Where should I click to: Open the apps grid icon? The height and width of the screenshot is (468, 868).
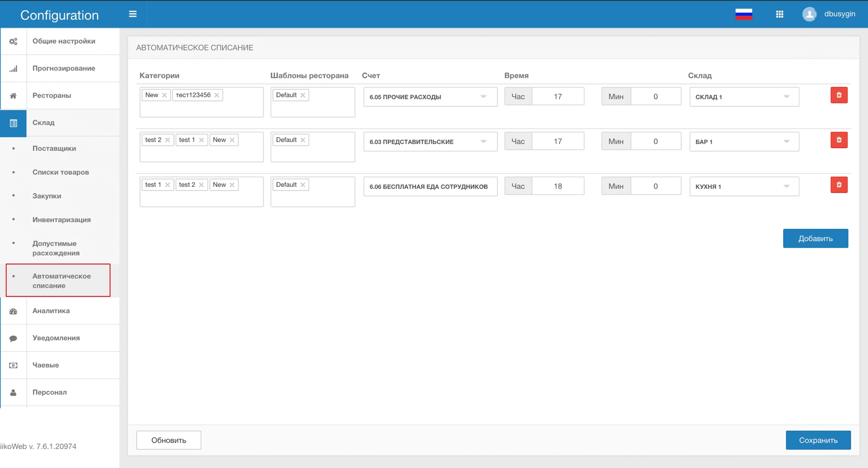(779, 14)
